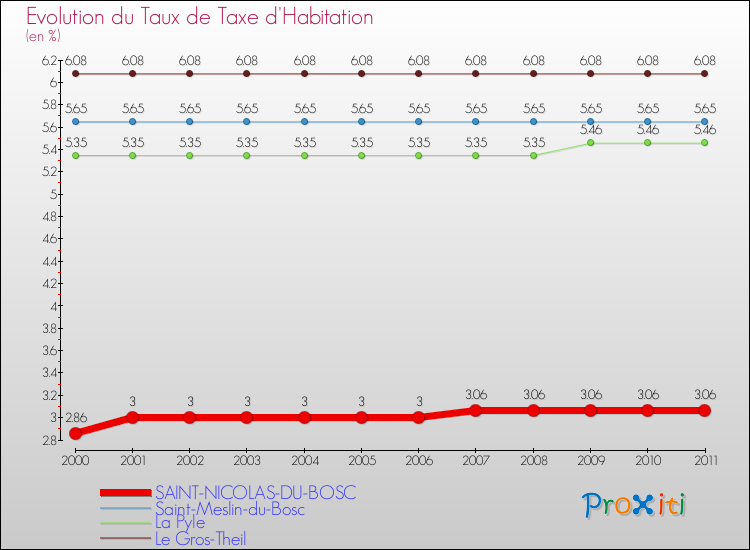Click the 3.06 value label above 2007
The image size is (750, 550).
pyautogui.click(x=476, y=395)
